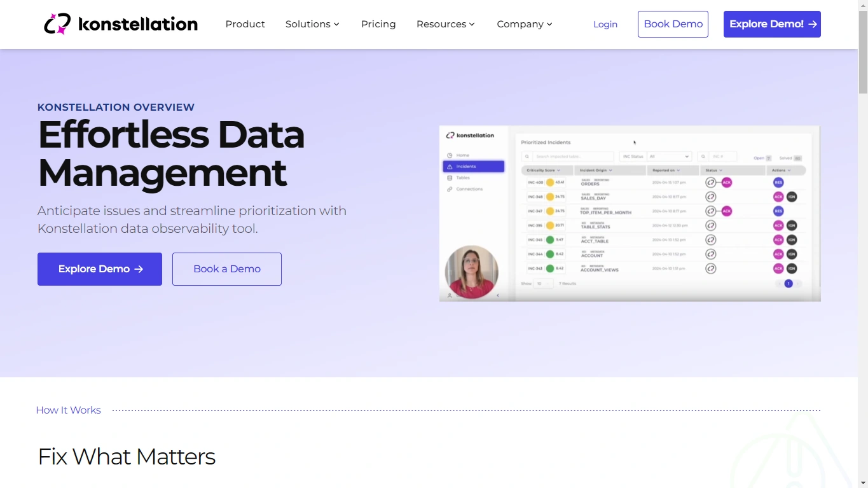This screenshot has width=868, height=488.
Task: Click the search impacted table field in preview
Action: click(x=567, y=157)
